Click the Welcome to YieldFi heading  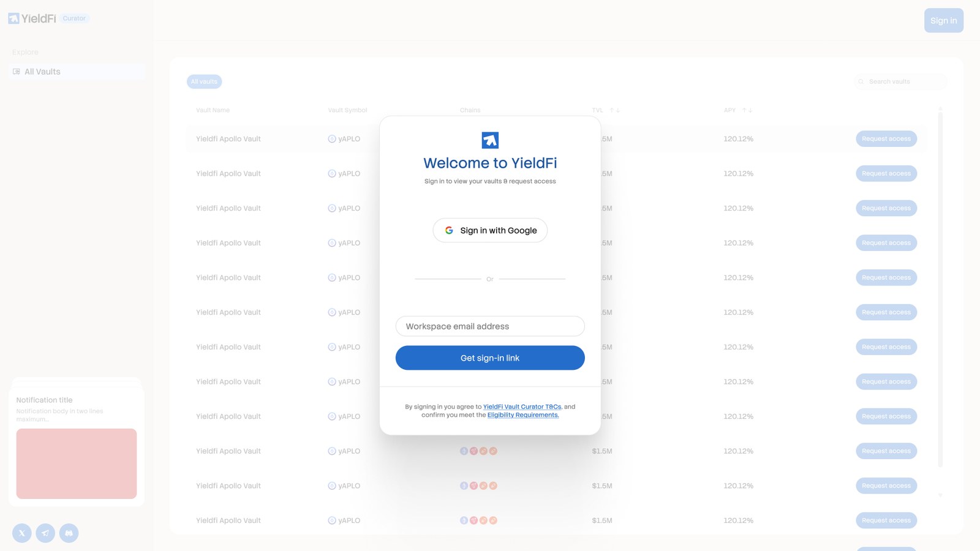490,163
